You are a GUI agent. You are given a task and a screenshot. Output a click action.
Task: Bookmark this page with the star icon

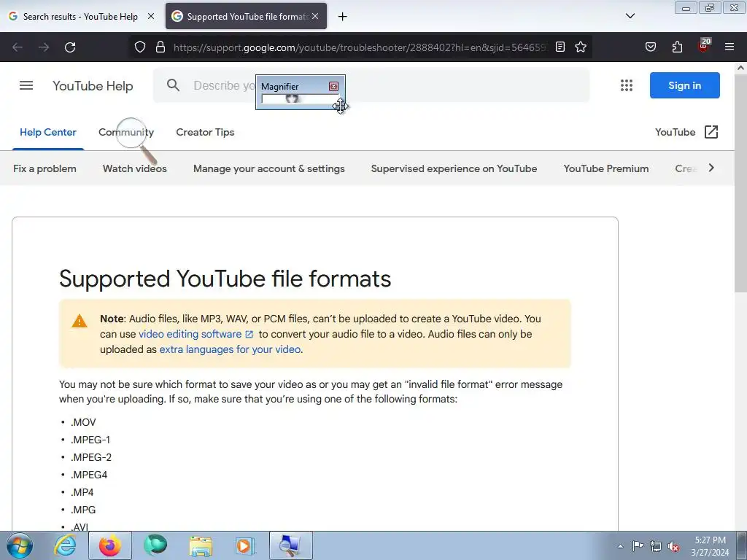click(x=580, y=47)
